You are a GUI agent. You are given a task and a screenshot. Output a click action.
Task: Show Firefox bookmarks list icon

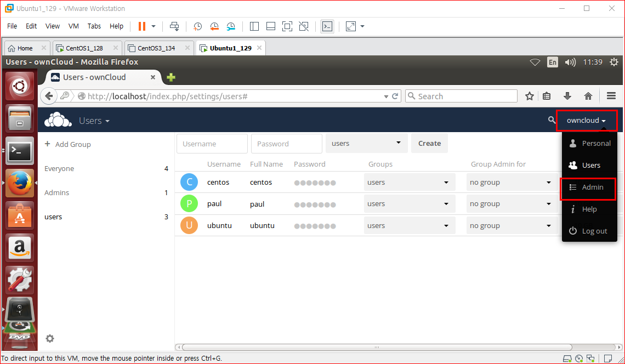tap(547, 96)
